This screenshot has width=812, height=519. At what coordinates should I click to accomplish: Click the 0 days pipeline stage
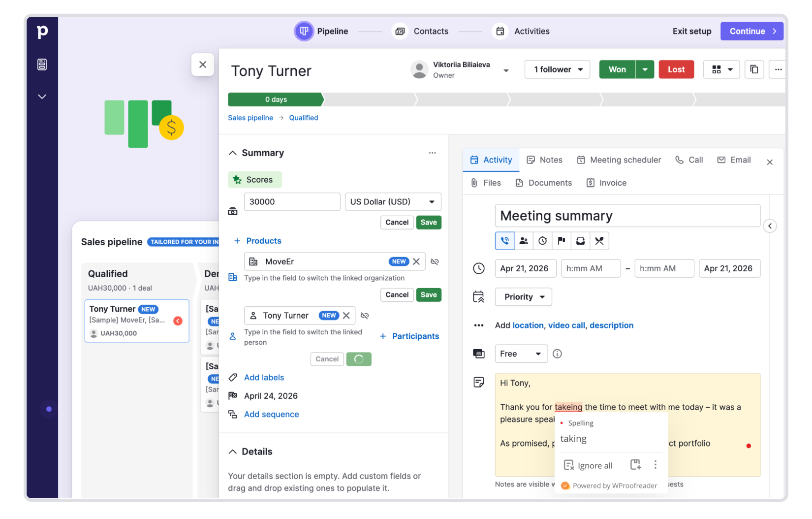tap(276, 99)
